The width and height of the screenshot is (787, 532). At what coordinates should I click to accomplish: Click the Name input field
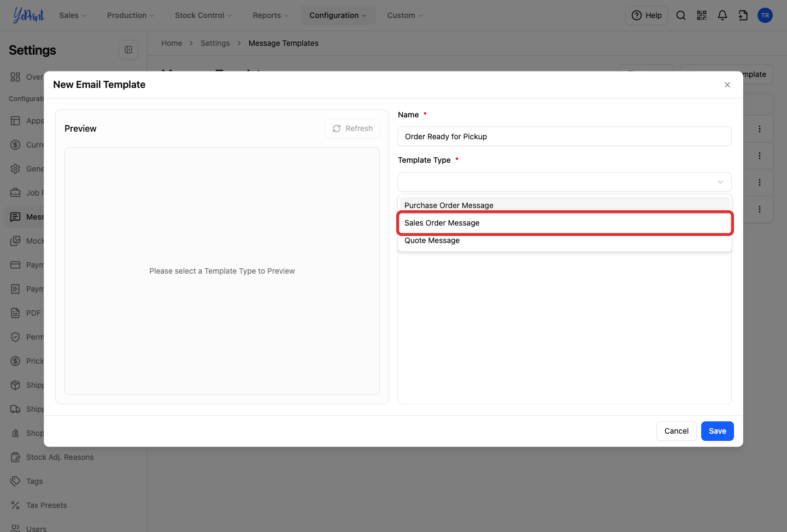[565, 137]
